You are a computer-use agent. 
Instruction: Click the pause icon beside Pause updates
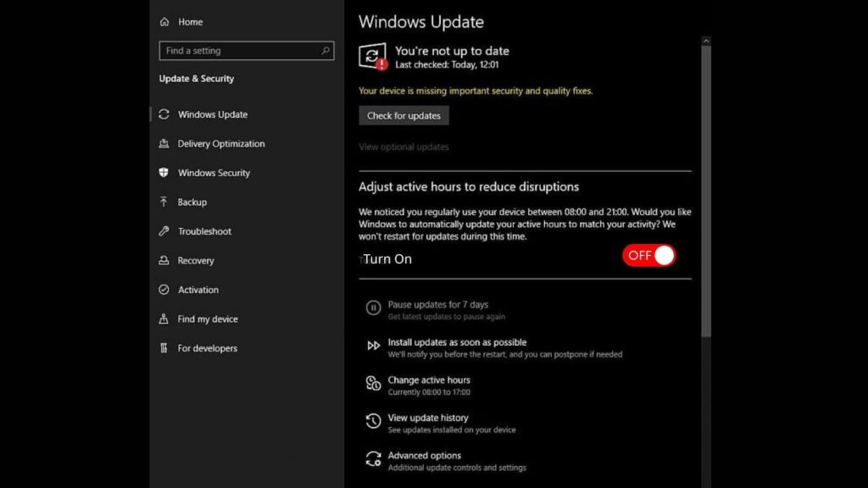(373, 308)
